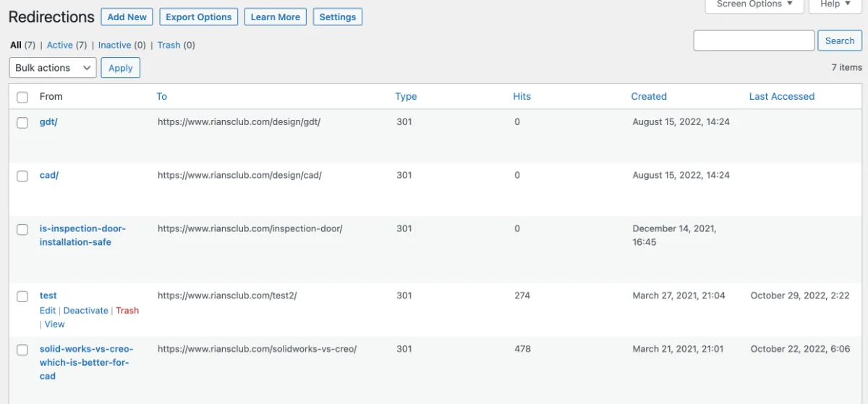The width and height of the screenshot is (868, 404).
Task: Click into the redirections search field
Action: coord(754,40)
